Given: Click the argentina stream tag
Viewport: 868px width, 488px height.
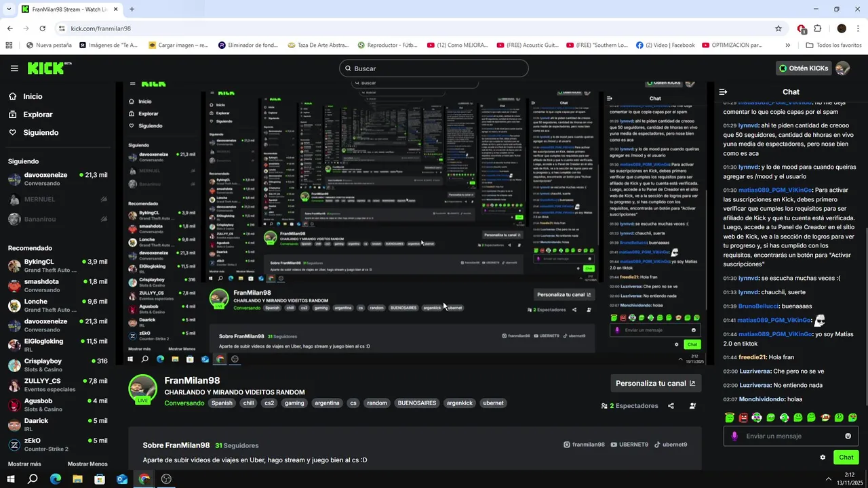Looking at the screenshot, I should pyautogui.click(x=327, y=403).
